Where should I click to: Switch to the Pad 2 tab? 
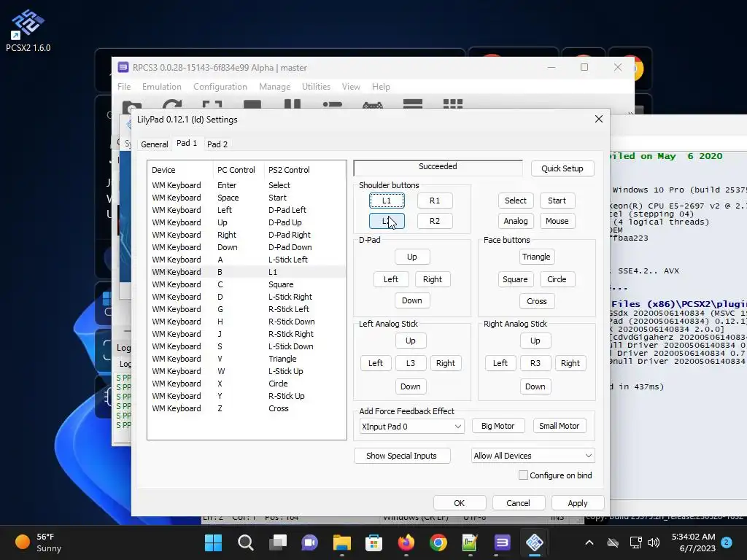pos(217,144)
